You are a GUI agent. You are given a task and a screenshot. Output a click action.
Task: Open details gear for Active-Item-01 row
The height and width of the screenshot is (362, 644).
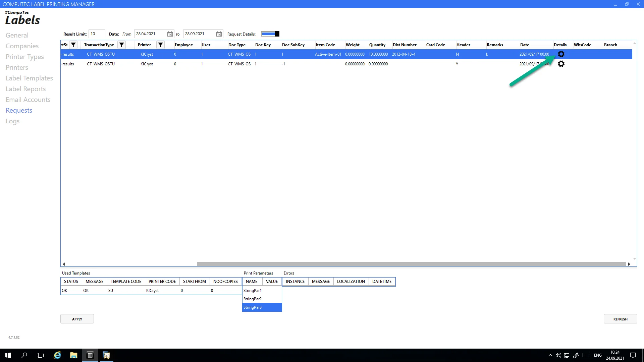(x=561, y=54)
